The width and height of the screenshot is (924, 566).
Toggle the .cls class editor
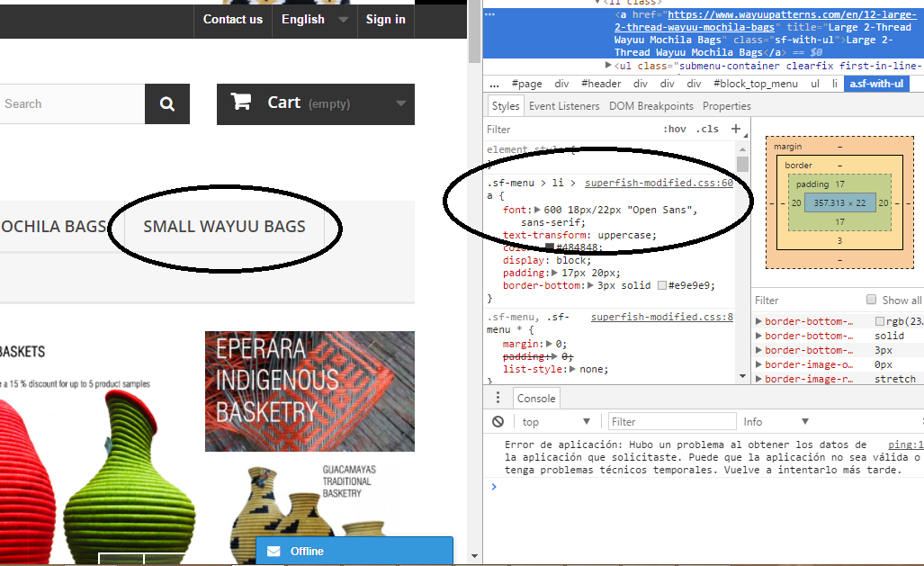[707, 129]
